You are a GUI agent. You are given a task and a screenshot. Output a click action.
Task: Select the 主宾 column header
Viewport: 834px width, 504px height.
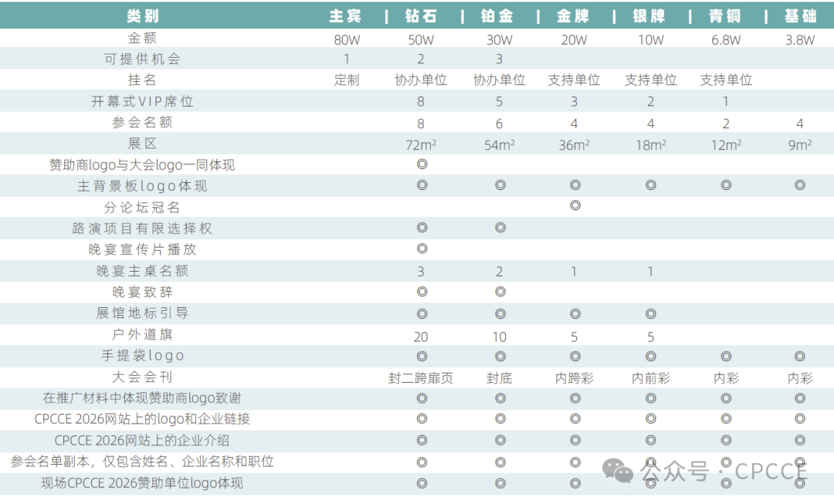[x=345, y=16]
